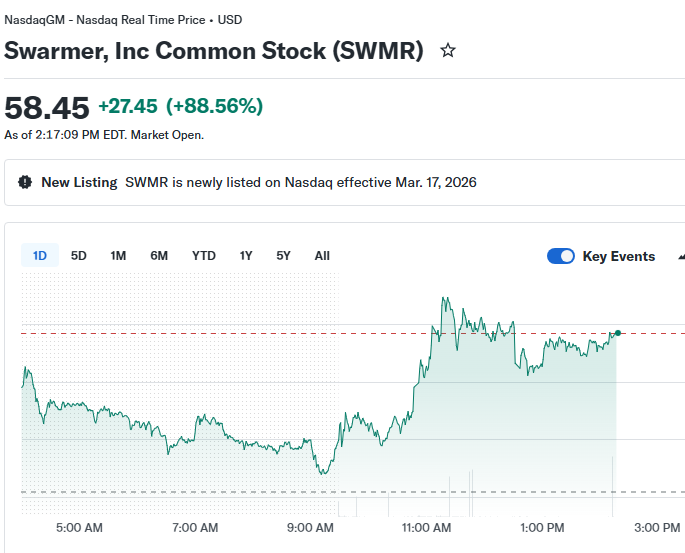
Task: Select the 6M chart range
Action: point(159,256)
